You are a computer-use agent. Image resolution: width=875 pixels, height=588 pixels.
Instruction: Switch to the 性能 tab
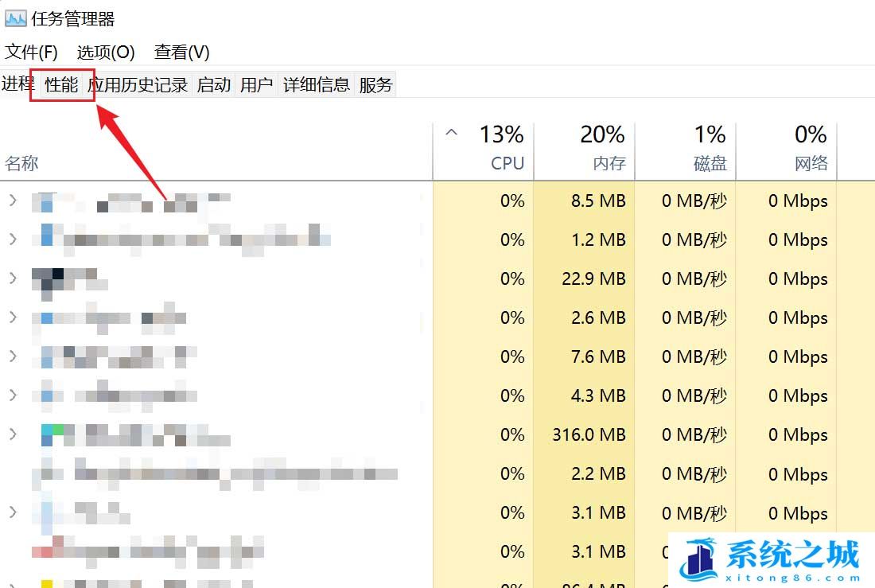61,85
